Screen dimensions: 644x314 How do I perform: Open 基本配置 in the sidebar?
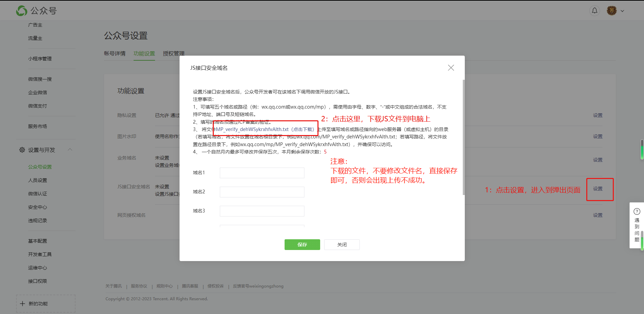click(38, 241)
